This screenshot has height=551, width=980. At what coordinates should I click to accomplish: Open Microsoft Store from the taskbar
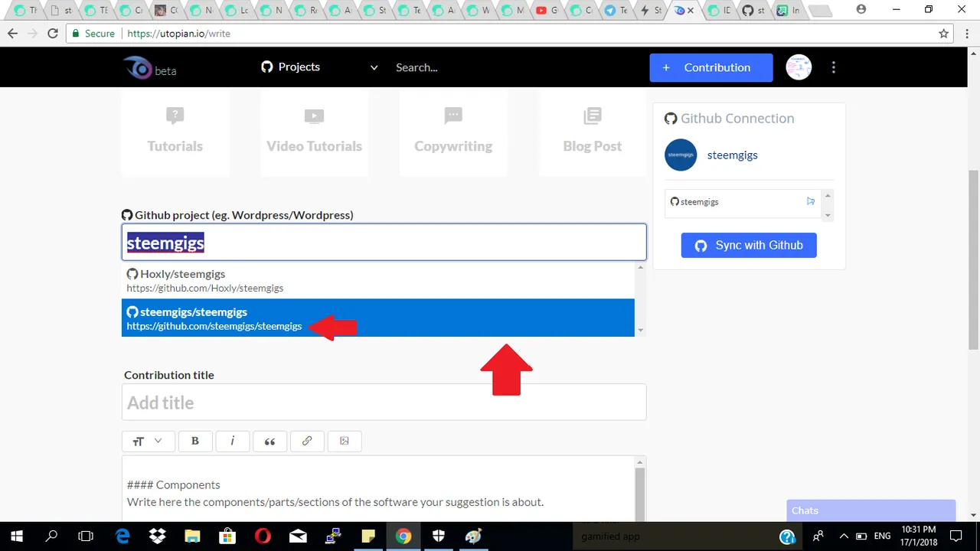click(x=227, y=536)
